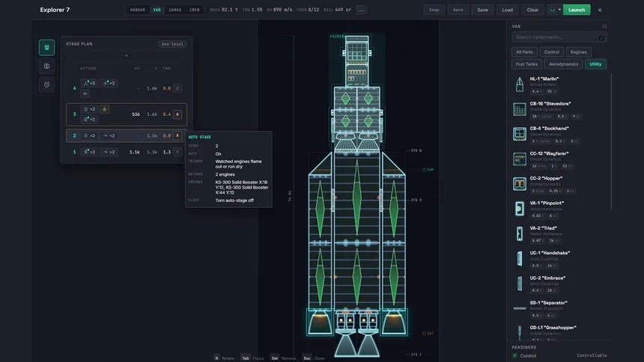Toggle the Snap option
This screenshot has width=644, height=362.
pyautogui.click(x=434, y=10)
